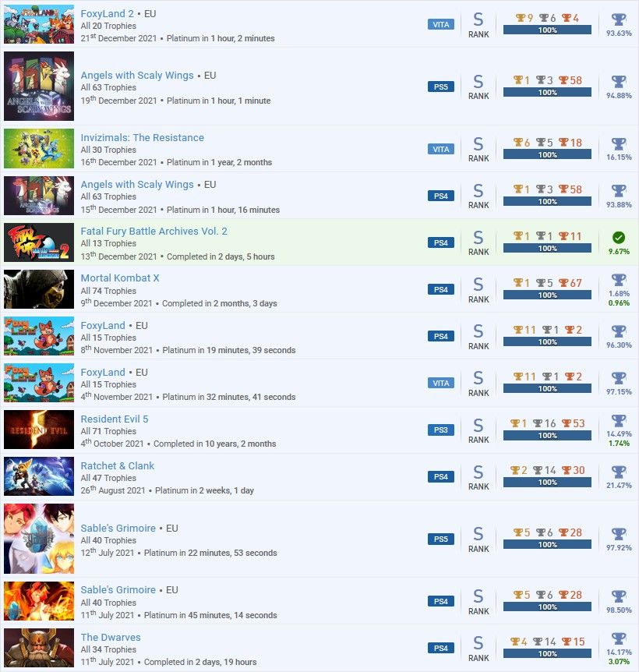Open the Fatal Fury Battle Archives Vol. 2 link
Screen dimensions: 639x672
click(154, 231)
